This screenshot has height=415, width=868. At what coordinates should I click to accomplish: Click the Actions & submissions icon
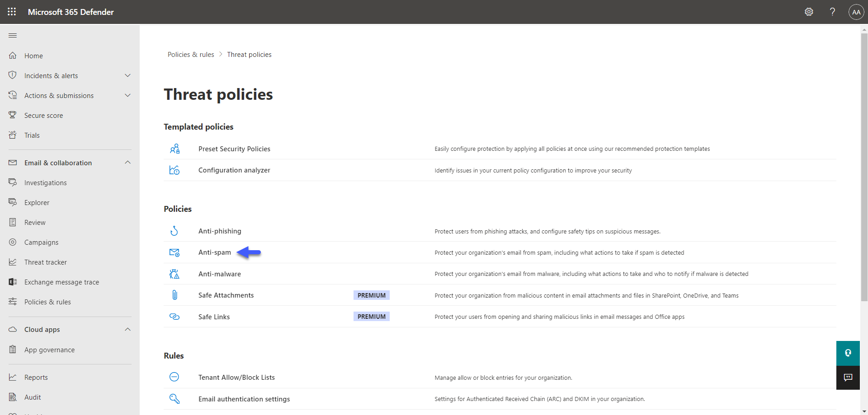point(13,95)
